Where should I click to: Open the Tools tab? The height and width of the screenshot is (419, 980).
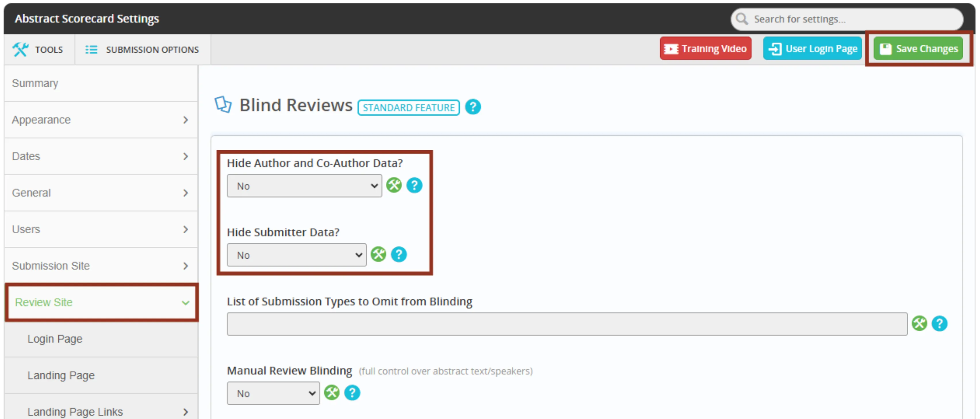tap(39, 49)
